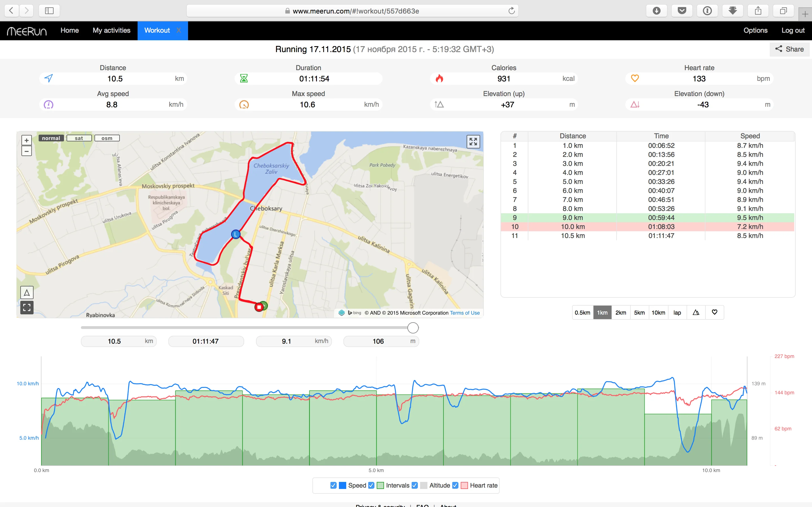
Task: Uncheck the Intervals chart checkbox
Action: pyautogui.click(x=371, y=485)
